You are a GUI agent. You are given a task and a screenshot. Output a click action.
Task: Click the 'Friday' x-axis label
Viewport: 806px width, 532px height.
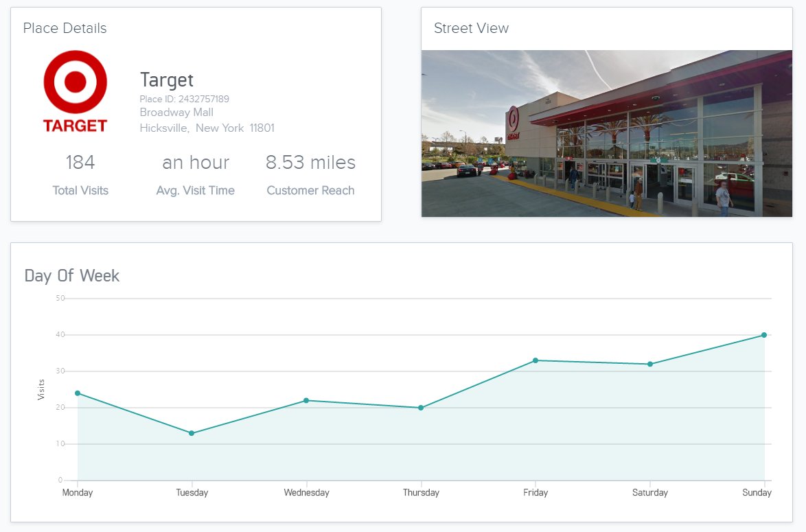(536, 492)
